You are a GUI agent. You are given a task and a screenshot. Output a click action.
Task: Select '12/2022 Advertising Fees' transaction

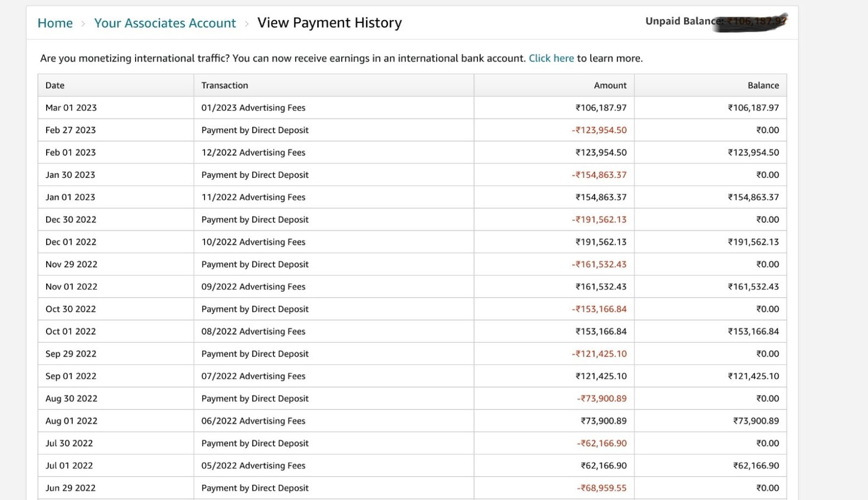pos(253,152)
